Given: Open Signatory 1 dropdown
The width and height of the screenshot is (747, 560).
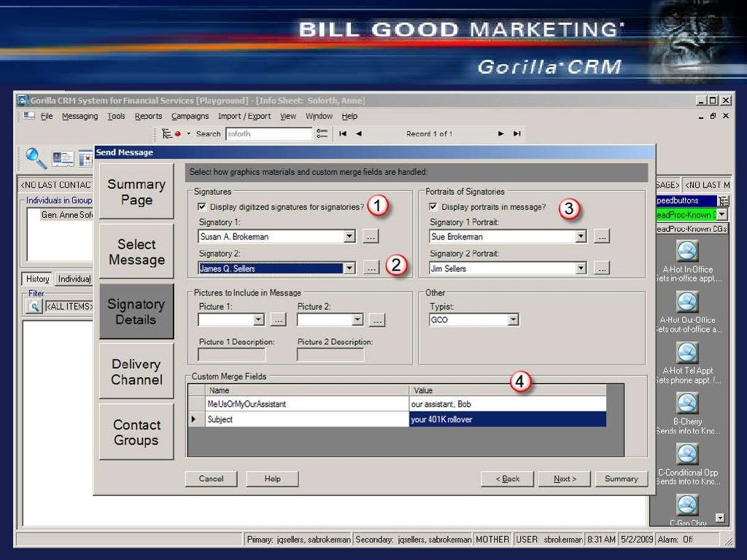Looking at the screenshot, I should (349, 236).
